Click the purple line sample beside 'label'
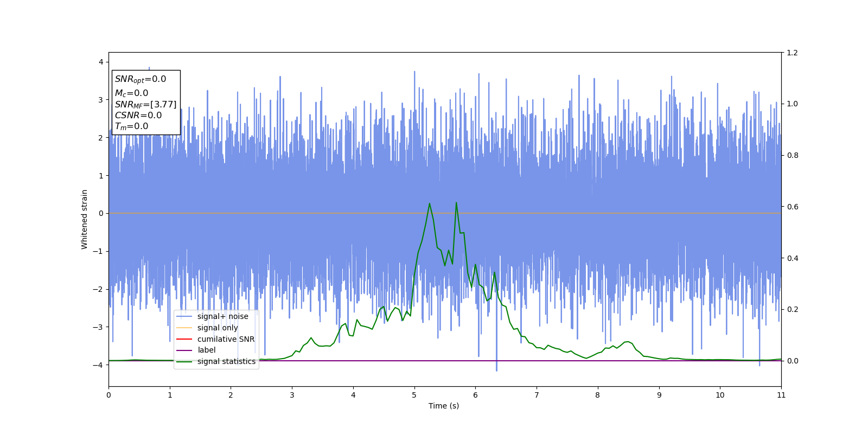 184,350
